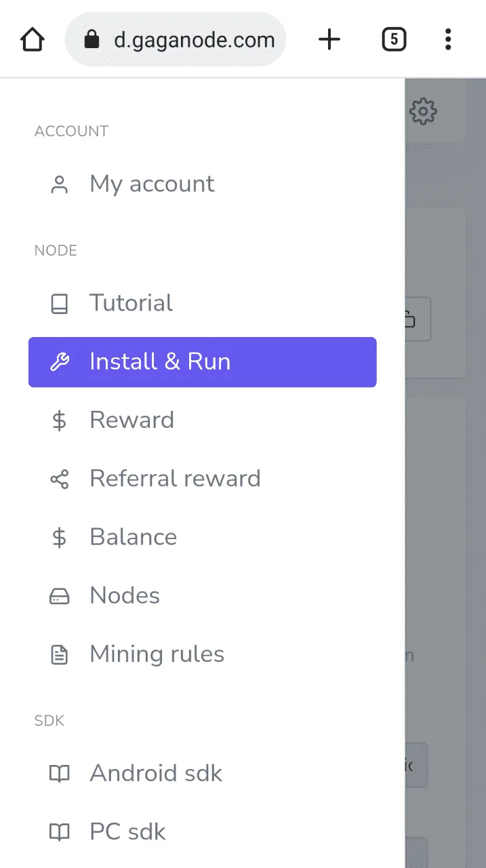Viewport: 486px width, 868px height.
Task: Open new tab with plus icon
Action: (x=329, y=40)
